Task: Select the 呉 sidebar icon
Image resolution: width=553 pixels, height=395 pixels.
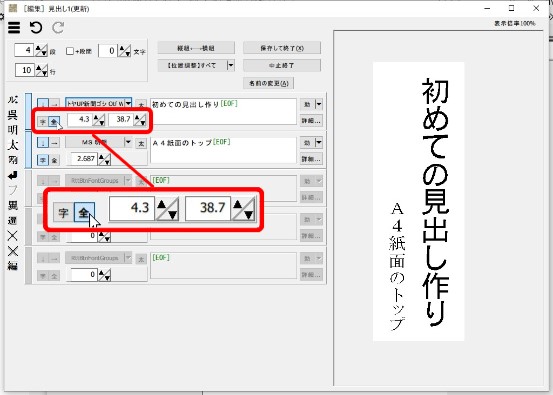Action: pyautogui.click(x=13, y=115)
